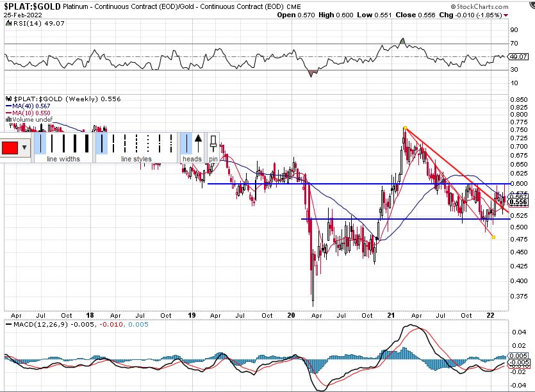Viewport: 535px width, 392px height.
Task: Click the red line color swatch
Action: pyautogui.click(x=10, y=148)
